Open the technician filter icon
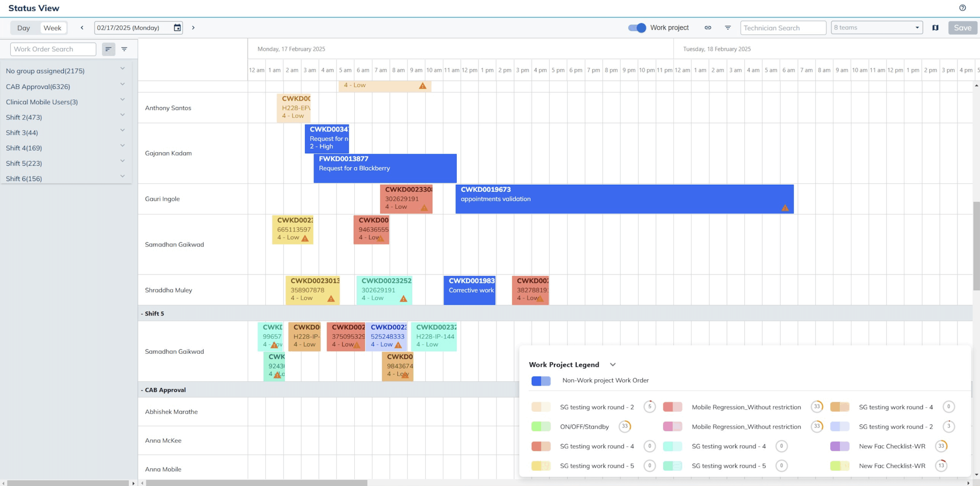The image size is (980, 486). point(728,28)
